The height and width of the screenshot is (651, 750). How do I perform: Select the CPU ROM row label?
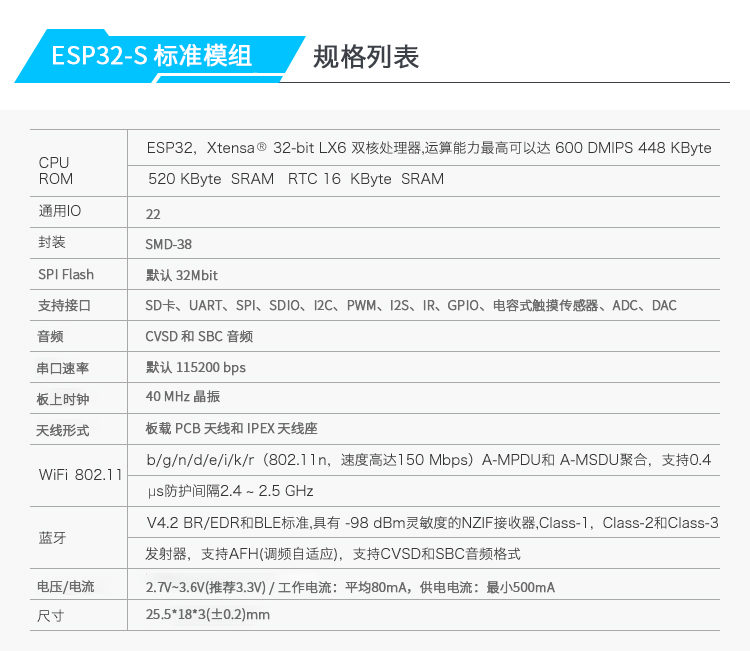[x=55, y=171]
